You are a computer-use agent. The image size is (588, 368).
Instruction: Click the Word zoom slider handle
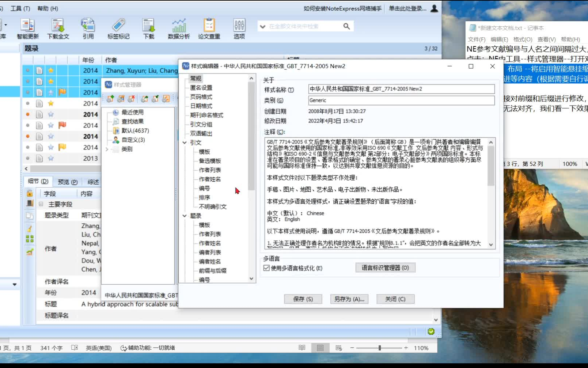click(380, 348)
